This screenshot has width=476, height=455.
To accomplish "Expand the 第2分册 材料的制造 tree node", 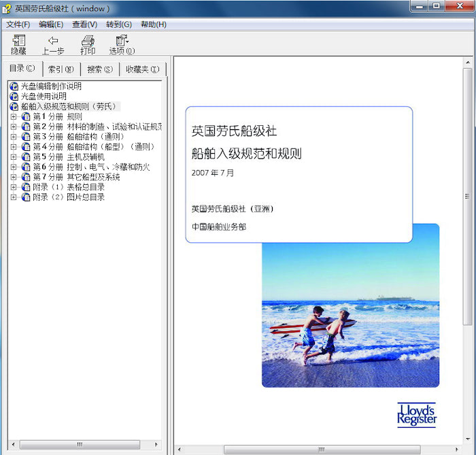I will coord(14,127).
